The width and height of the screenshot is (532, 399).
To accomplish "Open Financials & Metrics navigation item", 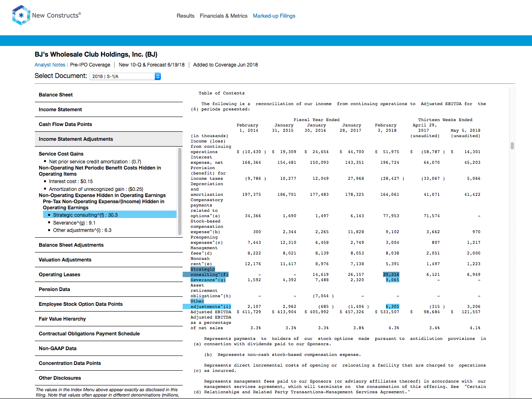I will (224, 16).
